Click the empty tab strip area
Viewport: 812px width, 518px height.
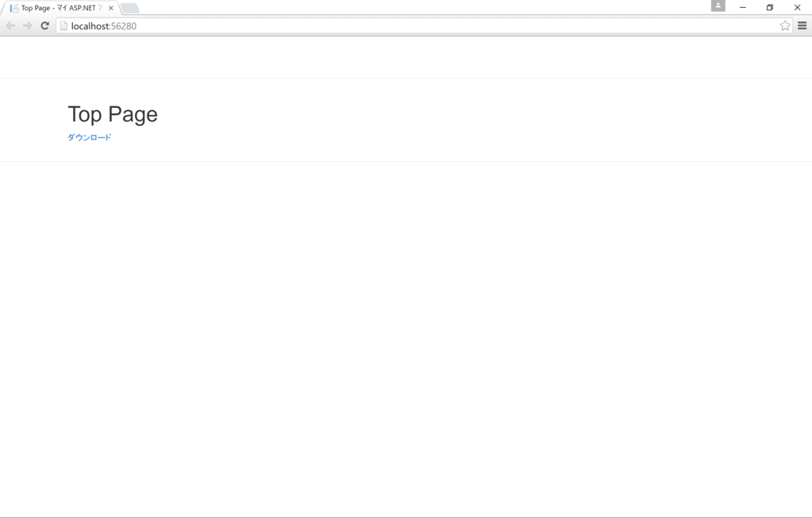(396, 7)
